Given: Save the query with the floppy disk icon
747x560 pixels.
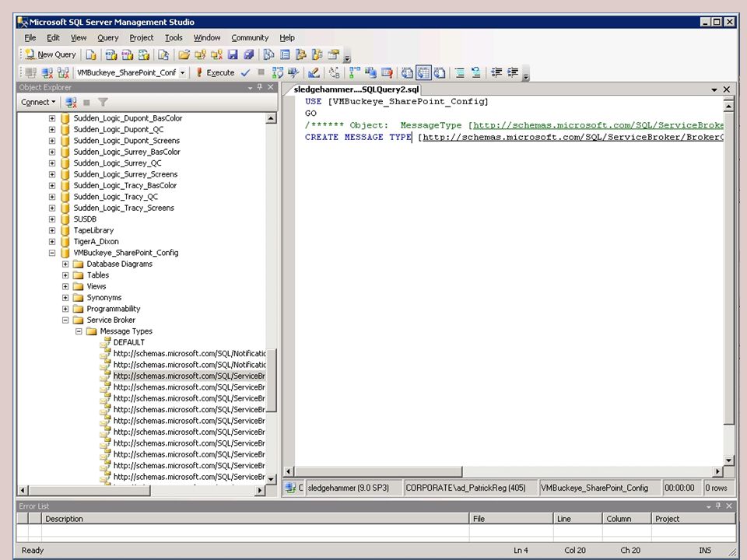Looking at the screenshot, I should [233, 54].
